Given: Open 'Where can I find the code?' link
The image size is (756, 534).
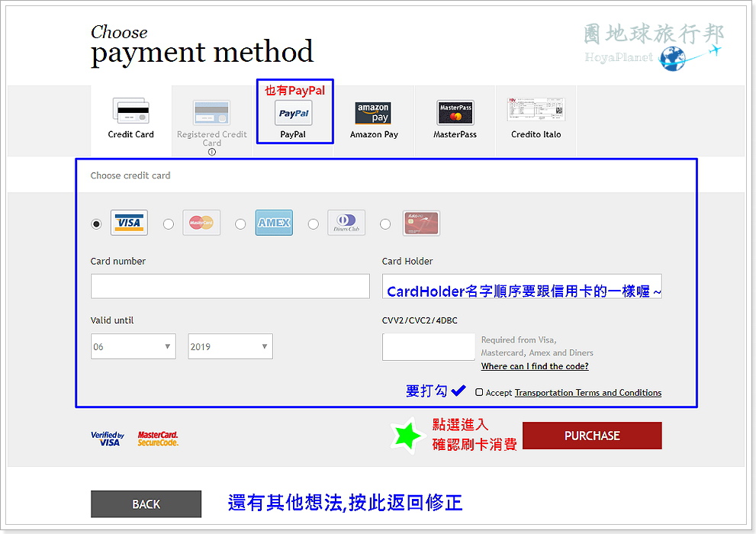Looking at the screenshot, I should point(535,366).
